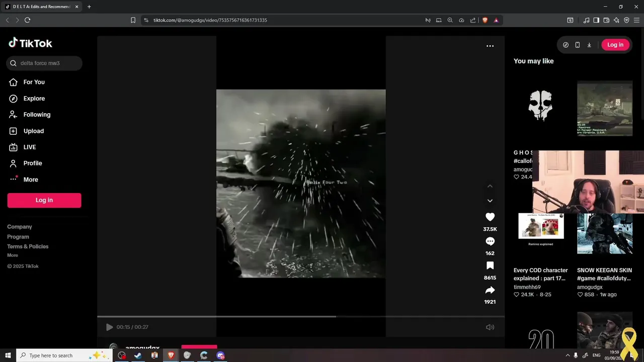Click the phone app icon in header
644x362 pixels.
577,45
